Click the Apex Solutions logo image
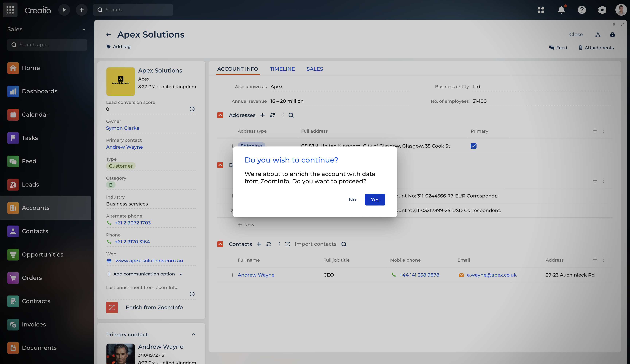This screenshot has height=364, width=630. (120, 81)
